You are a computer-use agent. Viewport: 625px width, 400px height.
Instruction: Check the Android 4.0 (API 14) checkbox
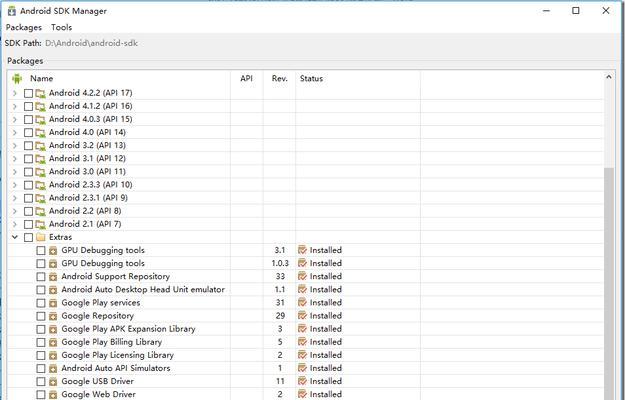click(28, 133)
